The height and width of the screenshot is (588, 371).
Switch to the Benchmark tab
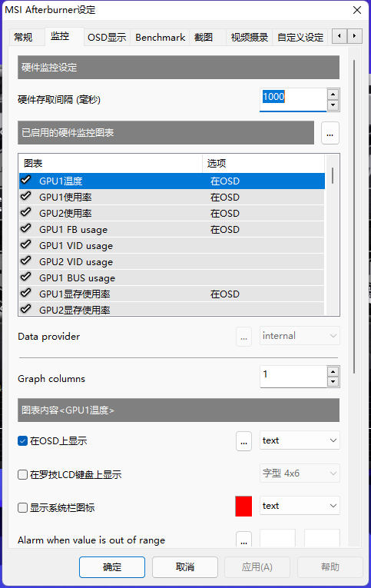click(x=160, y=38)
